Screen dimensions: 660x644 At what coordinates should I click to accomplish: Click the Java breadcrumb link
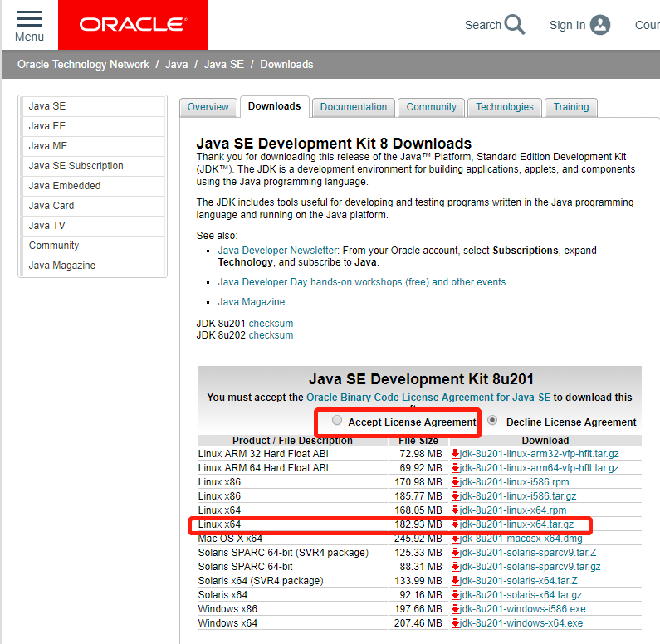(x=176, y=65)
